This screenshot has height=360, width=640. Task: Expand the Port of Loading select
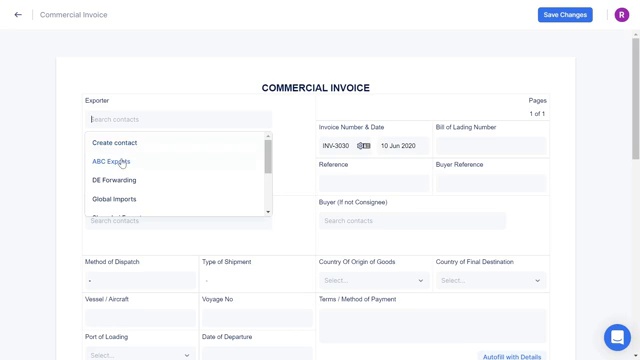tap(140, 354)
